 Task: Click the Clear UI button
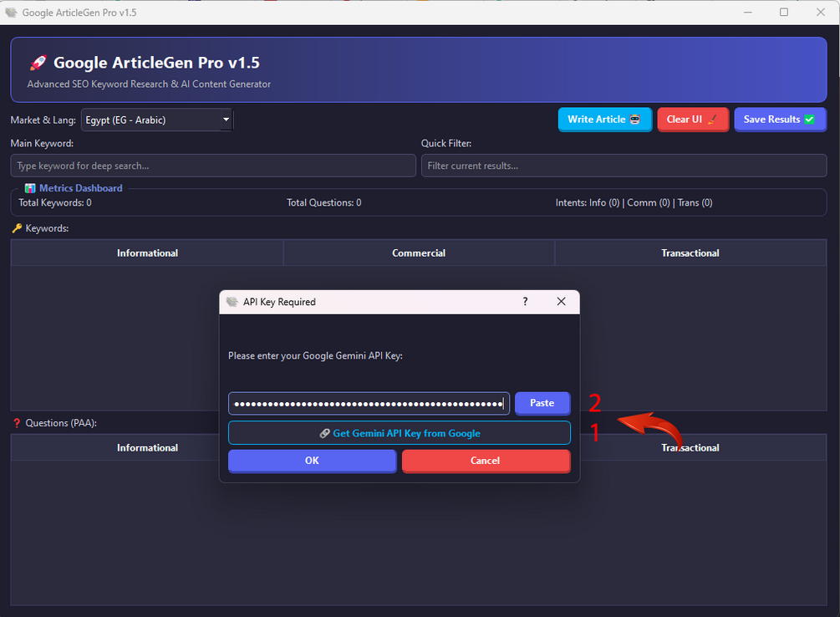pos(693,120)
